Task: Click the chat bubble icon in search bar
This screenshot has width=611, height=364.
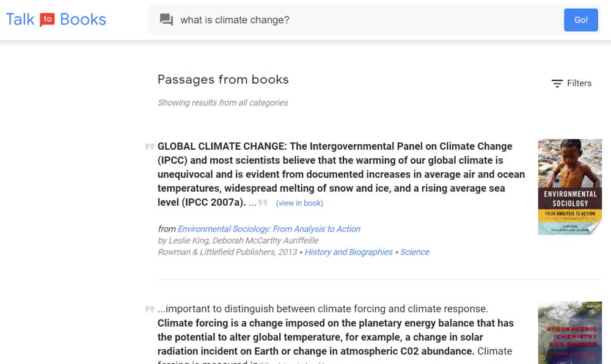Action: 166,20
